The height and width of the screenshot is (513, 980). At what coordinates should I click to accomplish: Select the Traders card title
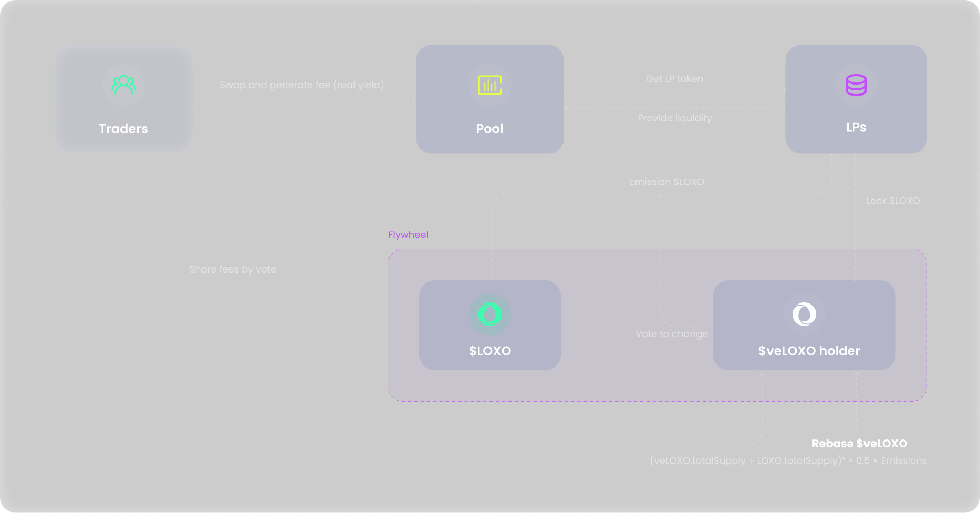point(123,129)
